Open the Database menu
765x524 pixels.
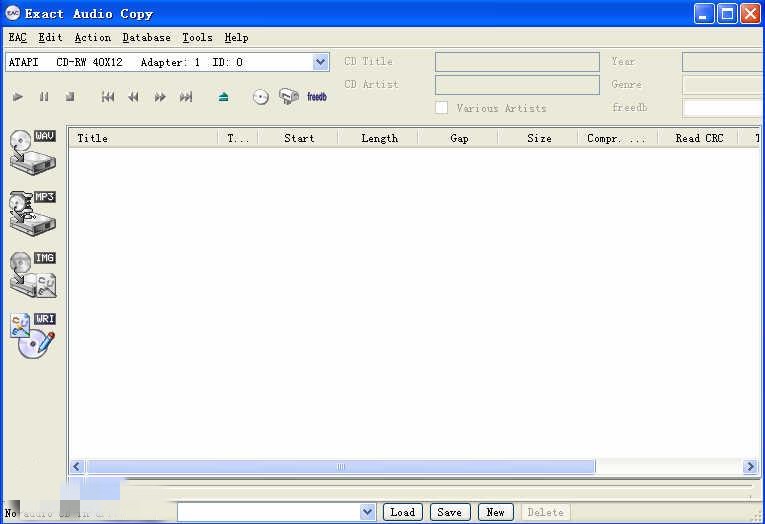[146, 37]
